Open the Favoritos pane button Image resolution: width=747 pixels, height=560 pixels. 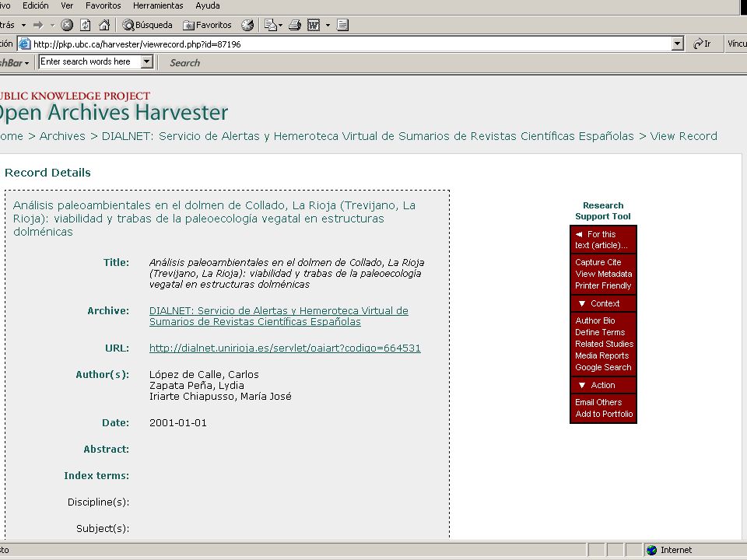tap(208, 25)
